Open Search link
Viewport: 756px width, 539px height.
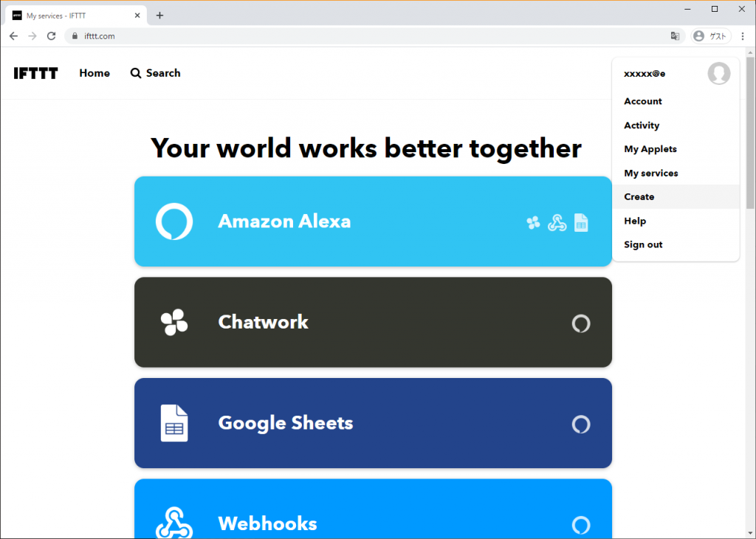tap(155, 73)
